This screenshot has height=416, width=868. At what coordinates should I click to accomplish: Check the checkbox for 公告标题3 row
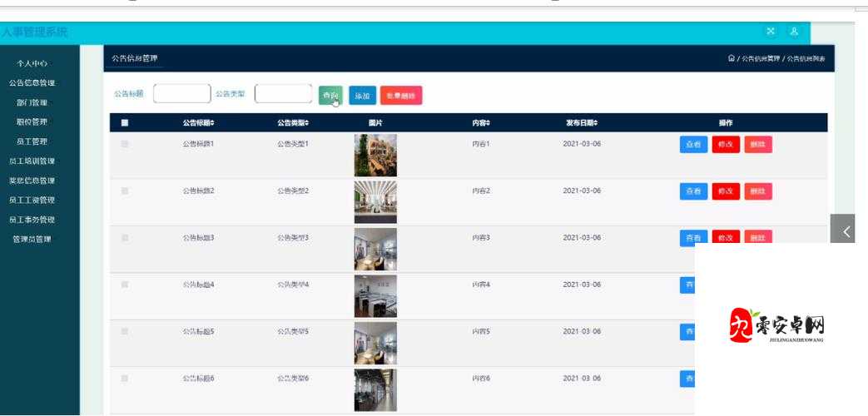coord(125,238)
